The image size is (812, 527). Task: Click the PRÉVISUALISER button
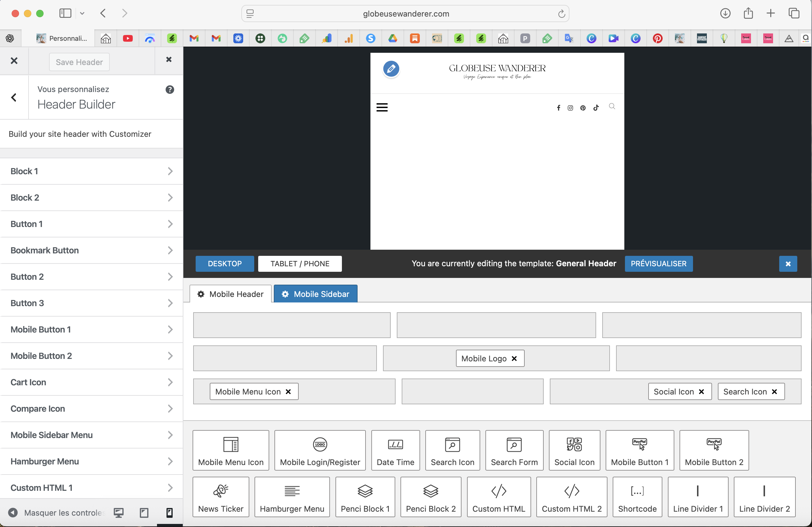(x=658, y=263)
